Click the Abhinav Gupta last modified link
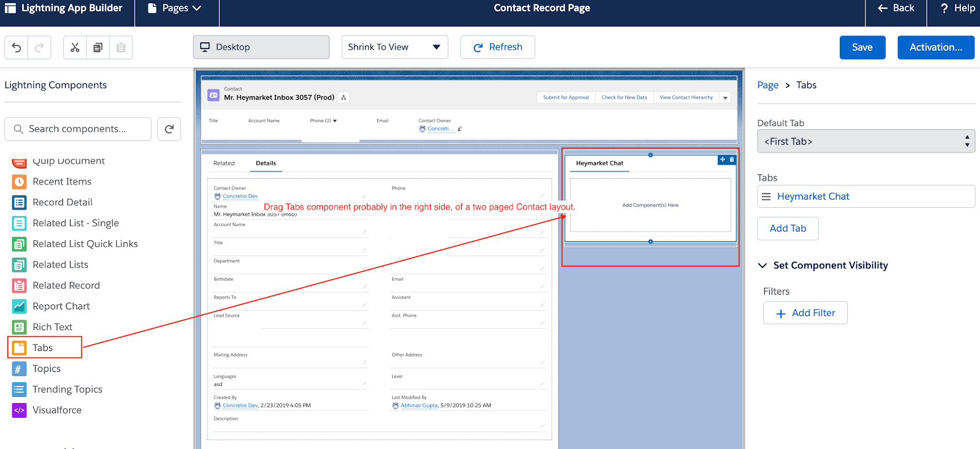Viewport: 980px width, 449px height. pos(419,406)
